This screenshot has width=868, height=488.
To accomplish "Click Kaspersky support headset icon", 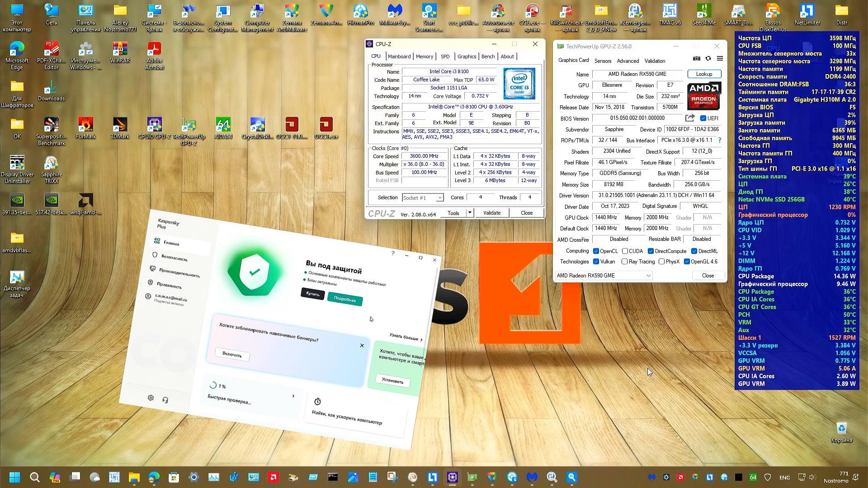I will [165, 400].
